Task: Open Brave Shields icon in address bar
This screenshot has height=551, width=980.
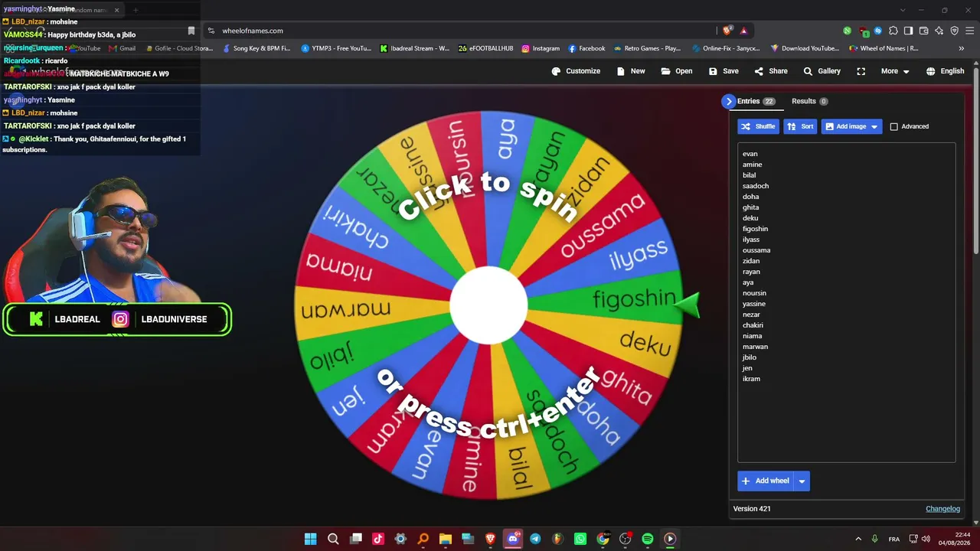Action: (x=727, y=31)
